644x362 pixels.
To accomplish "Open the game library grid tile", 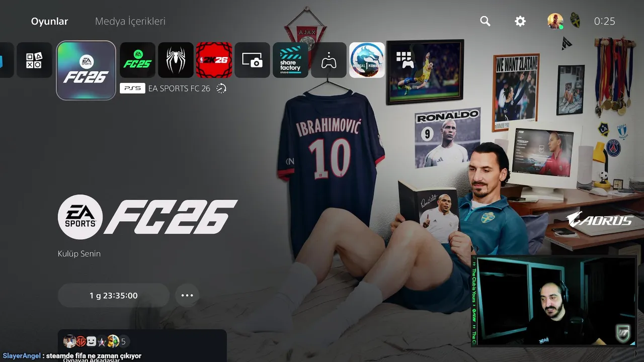I will click(405, 60).
